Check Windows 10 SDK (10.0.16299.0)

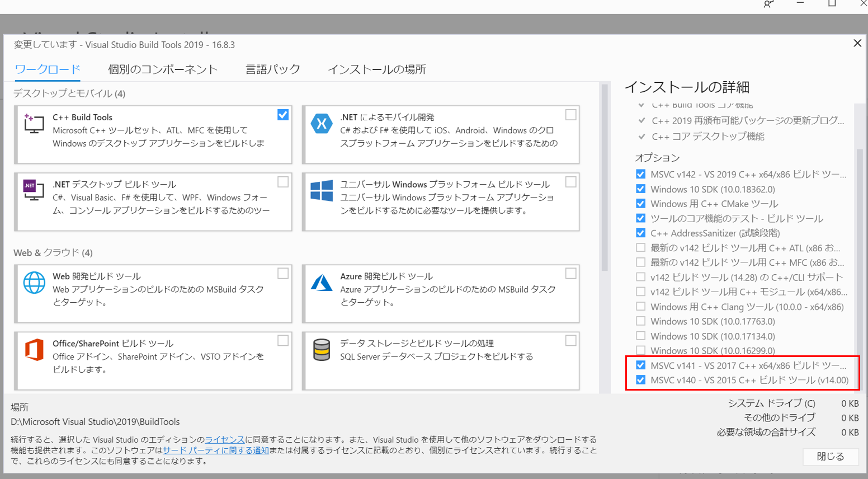(641, 350)
